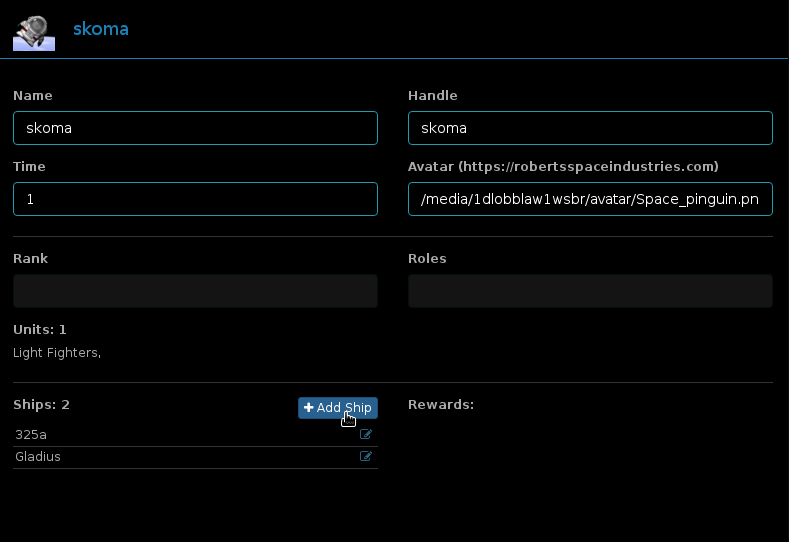Click the Rank field label
Image resolution: width=789 pixels, height=542 pixels.
30,258
